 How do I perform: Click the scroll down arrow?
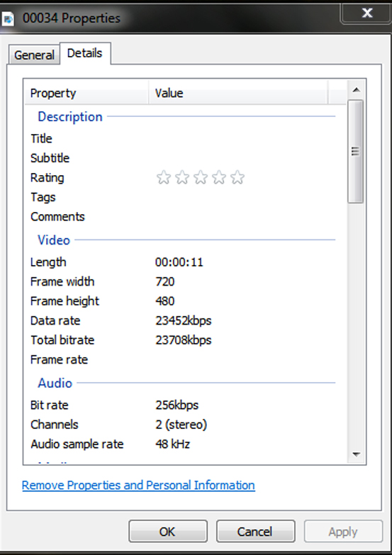[357, 454]
